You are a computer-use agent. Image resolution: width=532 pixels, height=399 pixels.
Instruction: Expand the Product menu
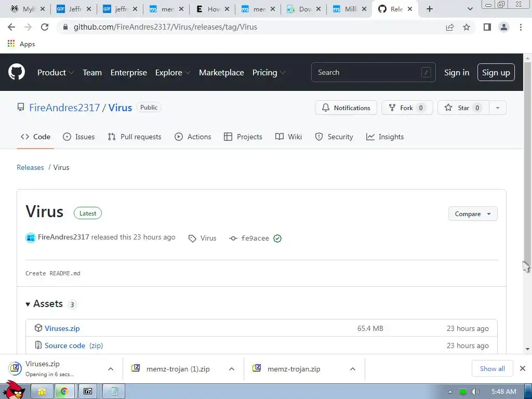(56, 73)
